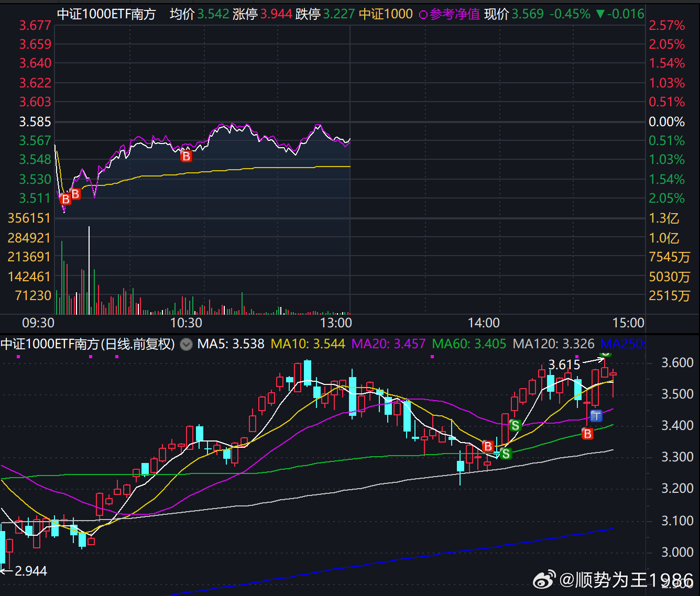Viewport: 700px width, 596px height.
Task: Click the Weibo logo icon in watermark
Action: pyautogui.click(x=545, y=580)
